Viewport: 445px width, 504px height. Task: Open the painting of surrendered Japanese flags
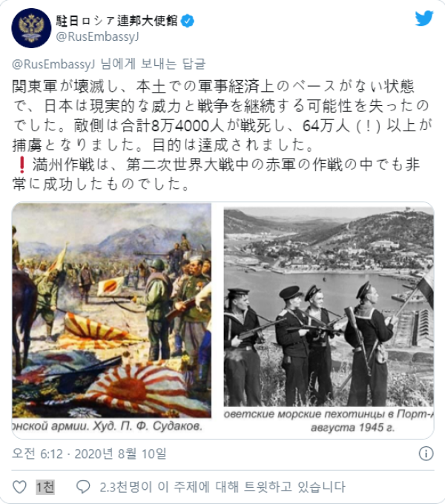111,310
